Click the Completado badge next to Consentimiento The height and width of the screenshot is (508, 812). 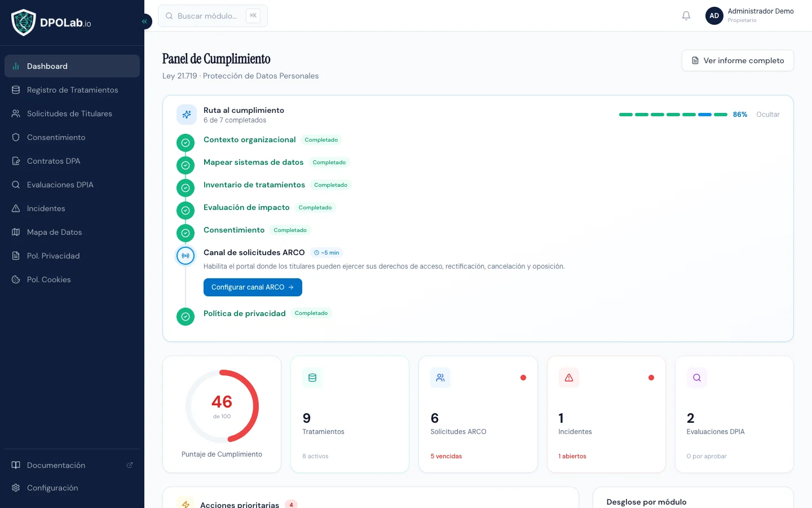tap(290, 230)
